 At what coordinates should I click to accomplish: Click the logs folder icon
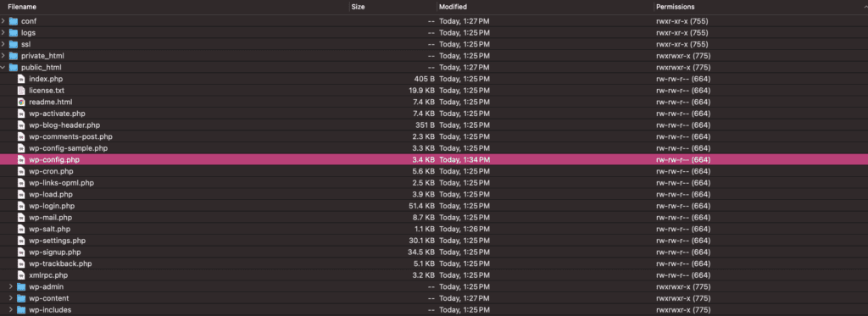14,33
